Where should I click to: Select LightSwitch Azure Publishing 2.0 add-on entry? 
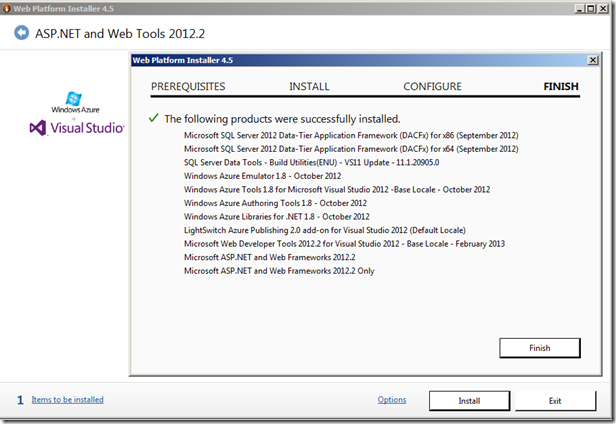pyautogui.click(x=325, y=230)
